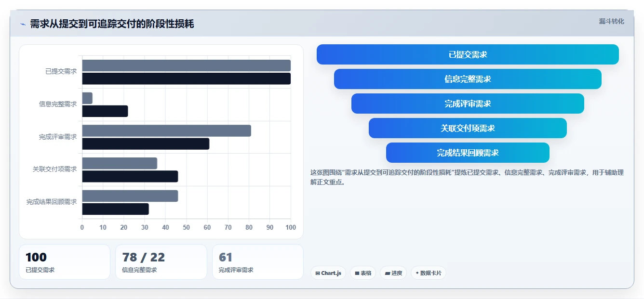This screenshot has height=299, width=644.
Task: Click the dark bar for 完成结果回顾需求
Action: [115, 209]
